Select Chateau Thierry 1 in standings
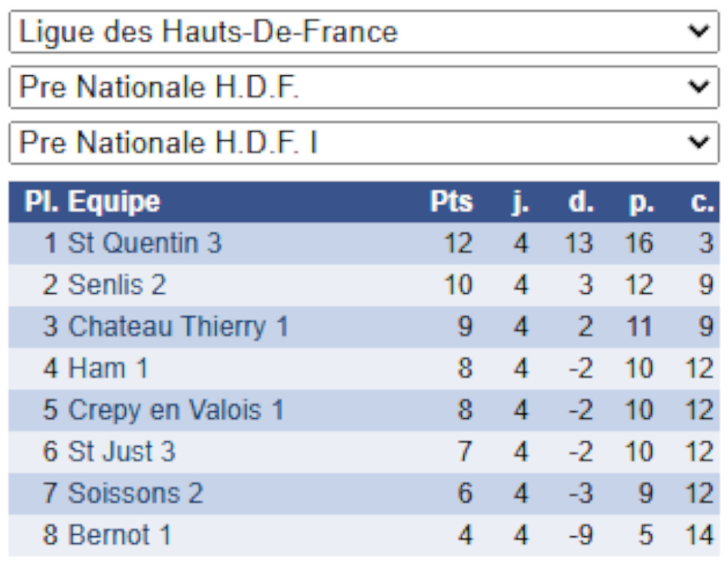 (x=179, y=327)
